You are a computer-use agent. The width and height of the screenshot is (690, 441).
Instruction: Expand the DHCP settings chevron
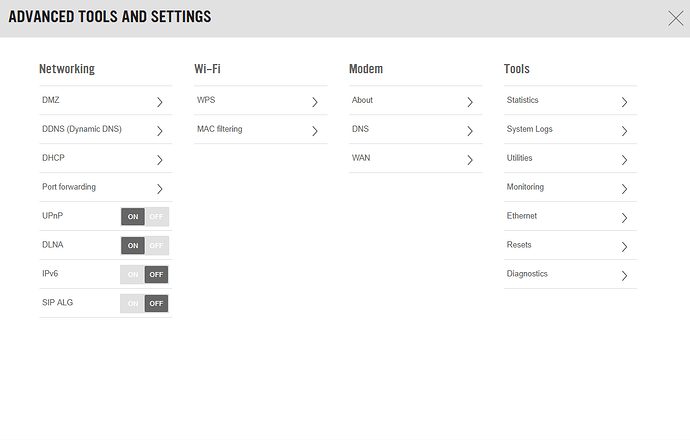point(159,159)
